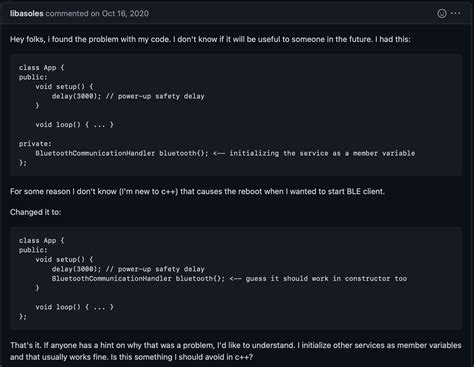This screenshot has height=367, width=474.
Task: Click 'private:' keyword in first code block
Action: [x=35, y=144]
